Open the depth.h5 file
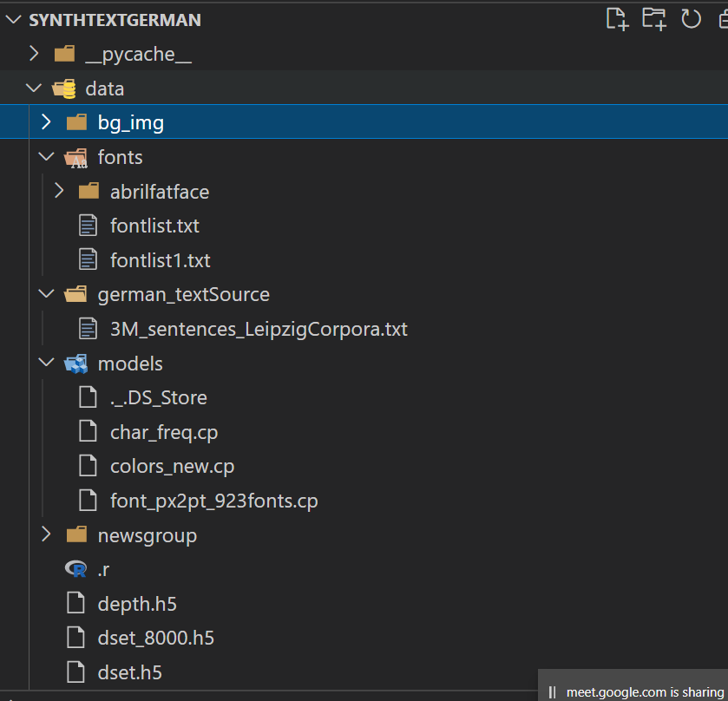 (x=137, y=603)
